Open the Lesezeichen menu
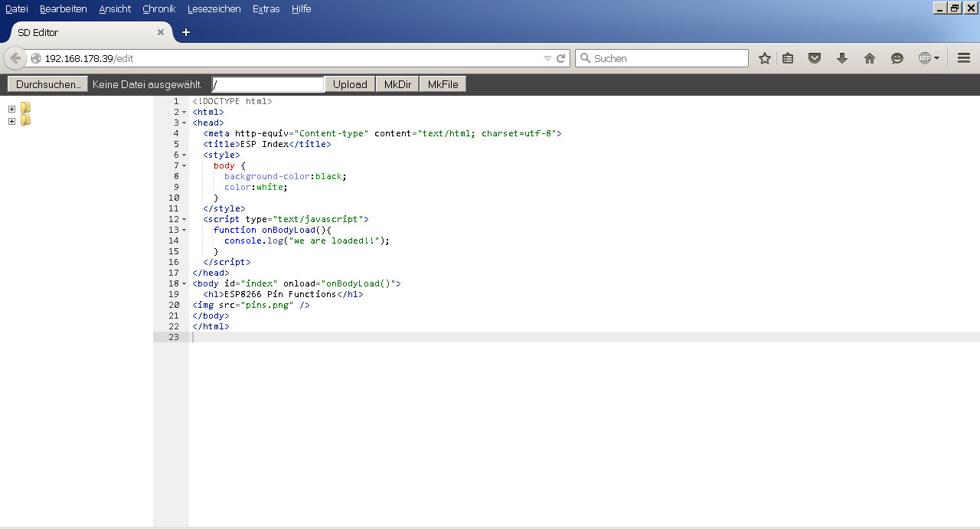The image size is (980, 530). tap(214, 9)
